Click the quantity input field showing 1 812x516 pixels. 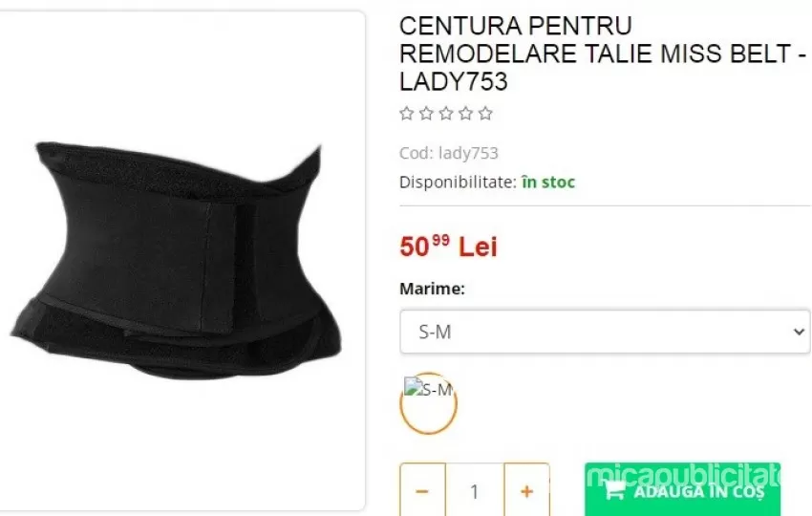[475, 490]
